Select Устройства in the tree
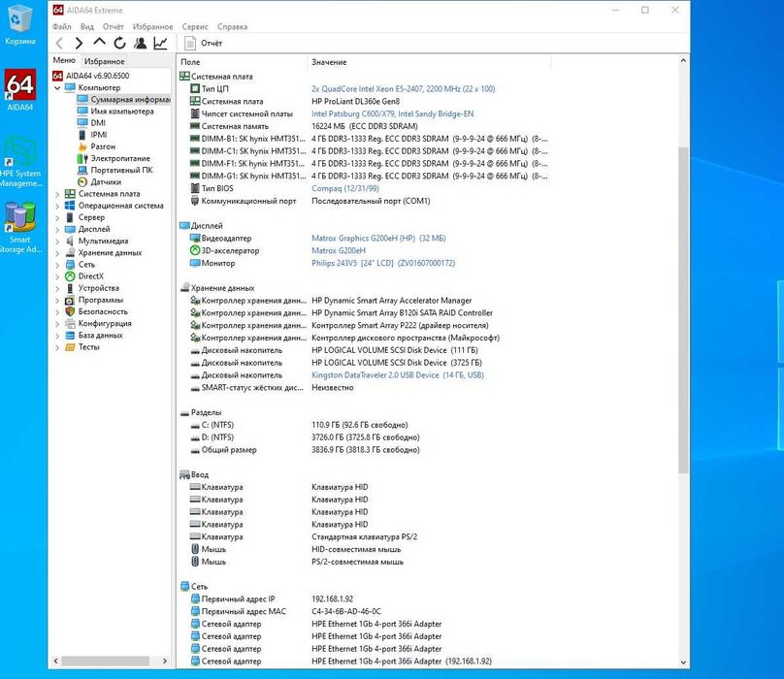The width and height of the screenshot is (784, 679). [92, 288]
